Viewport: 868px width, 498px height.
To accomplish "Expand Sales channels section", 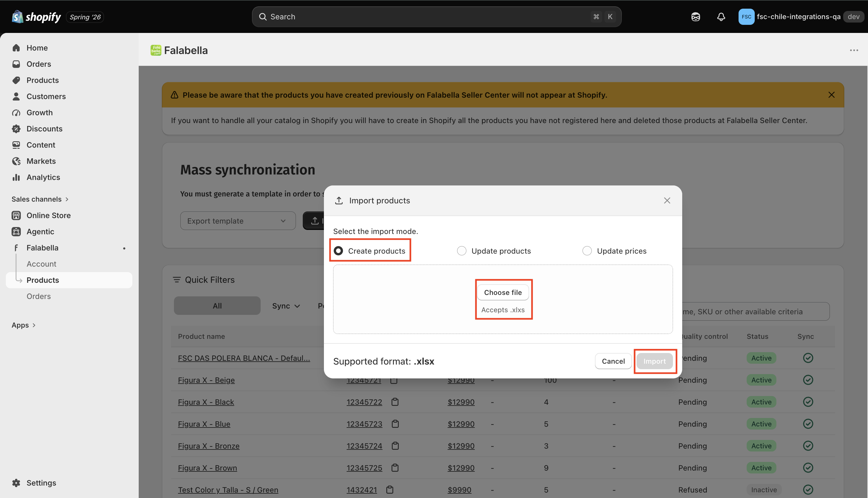I will click(x=40, y=199).
